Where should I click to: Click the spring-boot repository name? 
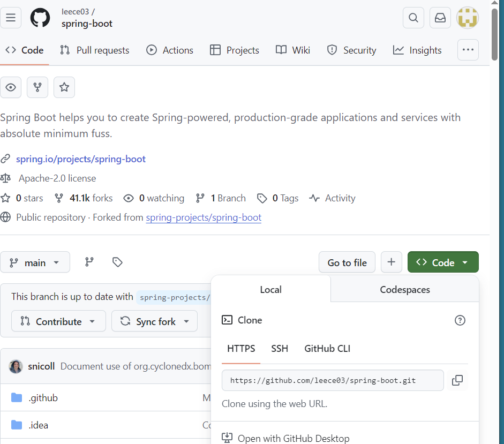(87, 24)
